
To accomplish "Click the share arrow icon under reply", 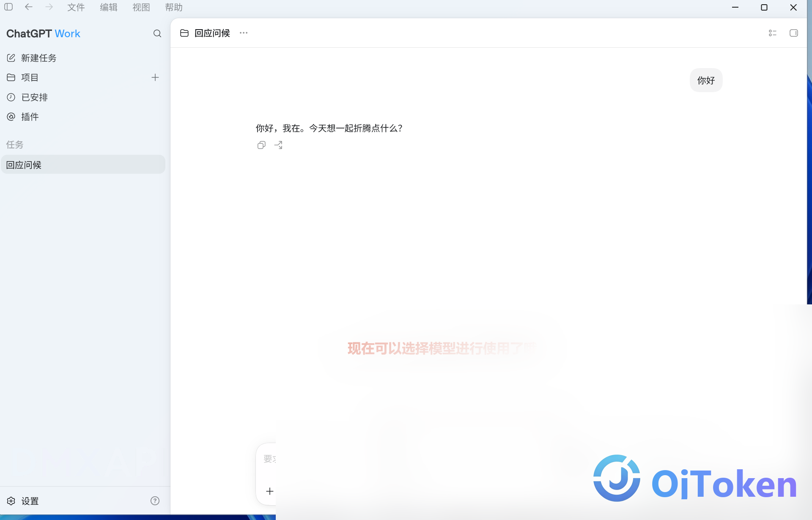I will 278,145.
